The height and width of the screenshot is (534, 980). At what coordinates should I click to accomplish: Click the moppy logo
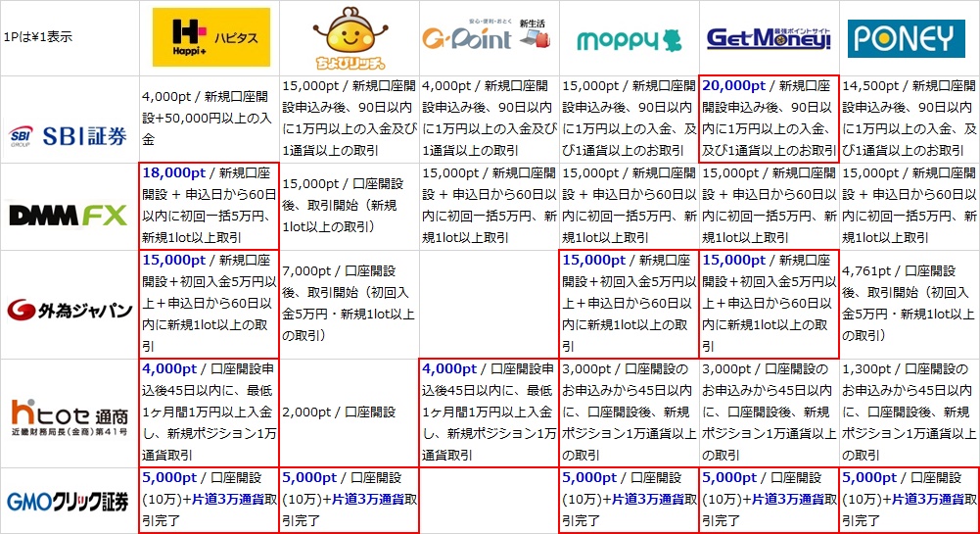[x=629, y=40]
